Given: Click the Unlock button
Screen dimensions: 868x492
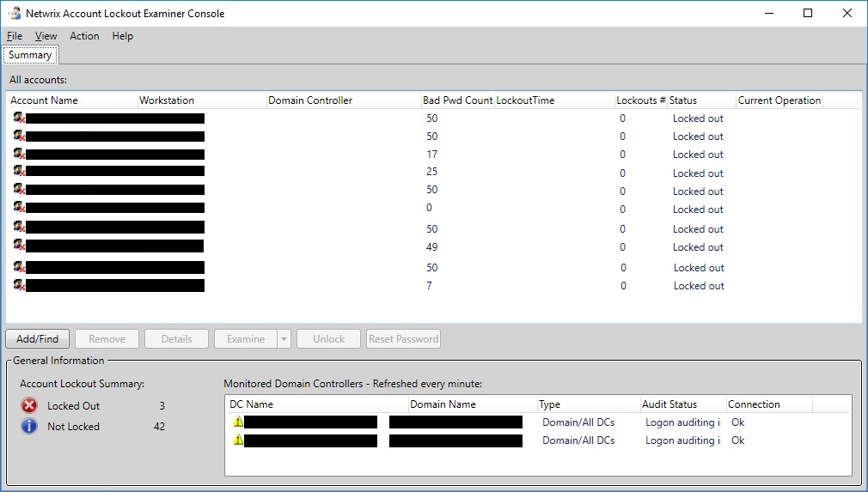Looking at the screenshot, I should [x=329, y=339].
